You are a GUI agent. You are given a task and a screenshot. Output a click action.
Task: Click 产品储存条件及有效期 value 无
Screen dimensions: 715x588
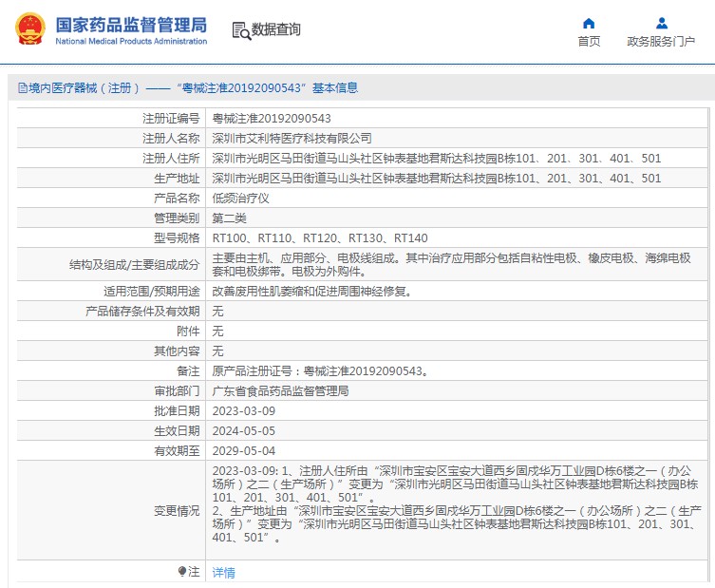click(x=218, y=312)
